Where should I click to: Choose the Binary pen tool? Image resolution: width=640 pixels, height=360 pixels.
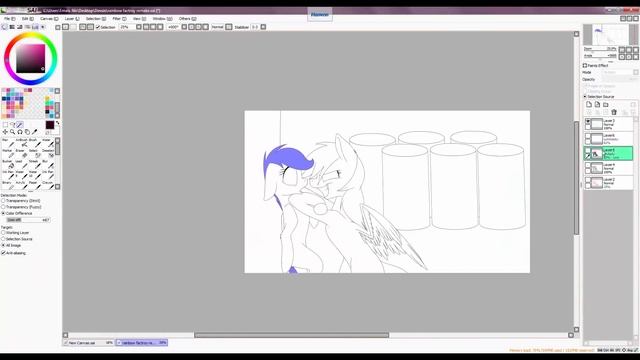click(8, 185)
